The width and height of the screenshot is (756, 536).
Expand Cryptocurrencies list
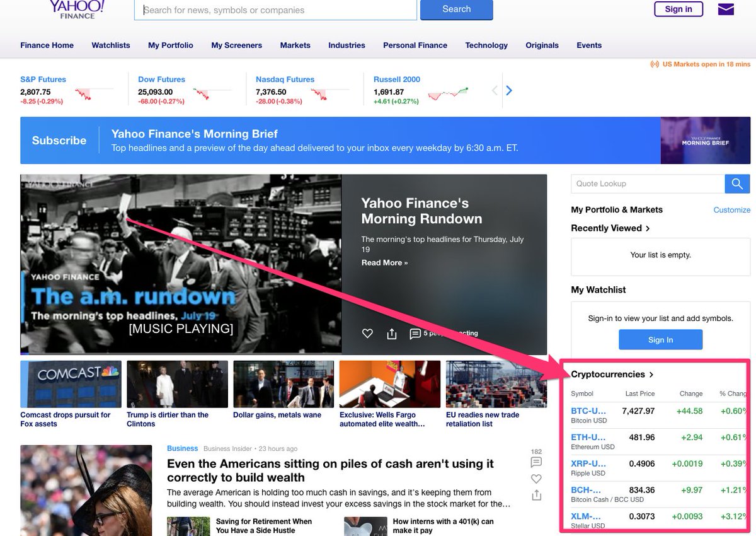(x=612, y=374)
